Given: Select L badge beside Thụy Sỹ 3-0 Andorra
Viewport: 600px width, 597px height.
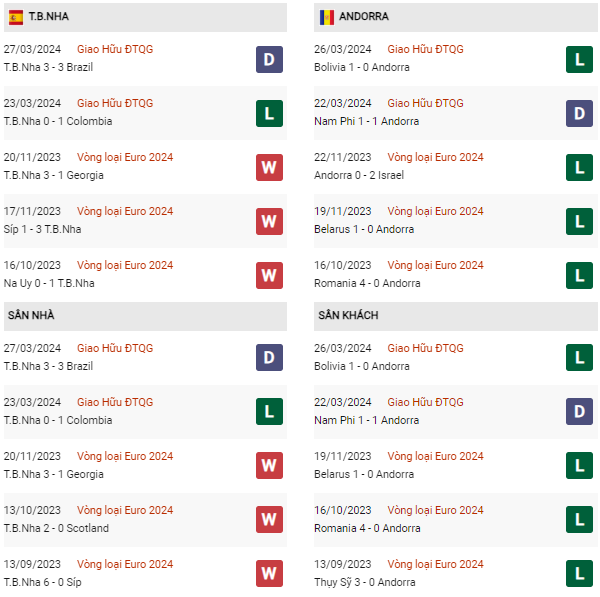Looking at the screenshot, I should coord(579,573).
